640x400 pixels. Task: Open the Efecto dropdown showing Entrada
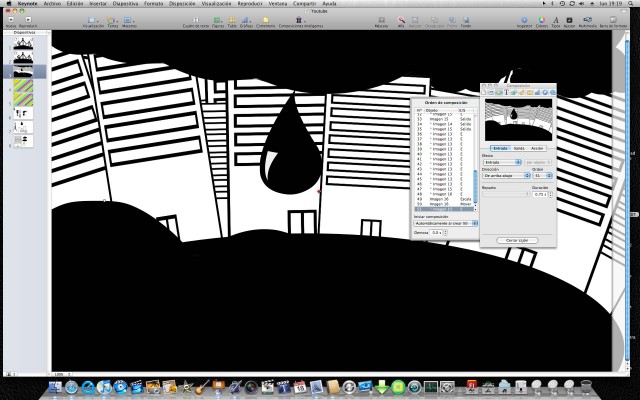coord(502,162)
